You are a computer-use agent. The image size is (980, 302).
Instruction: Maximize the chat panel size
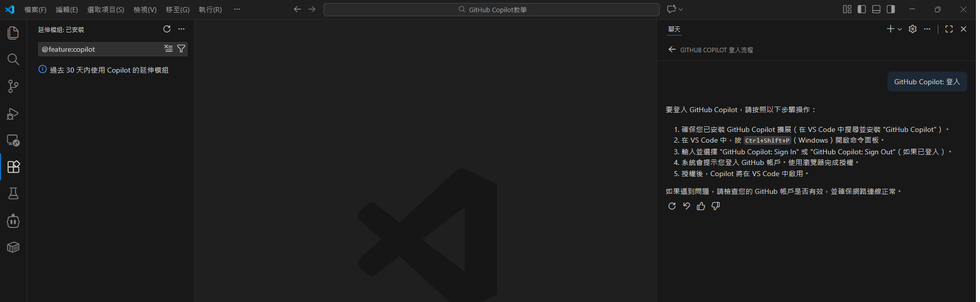(949, 29)
